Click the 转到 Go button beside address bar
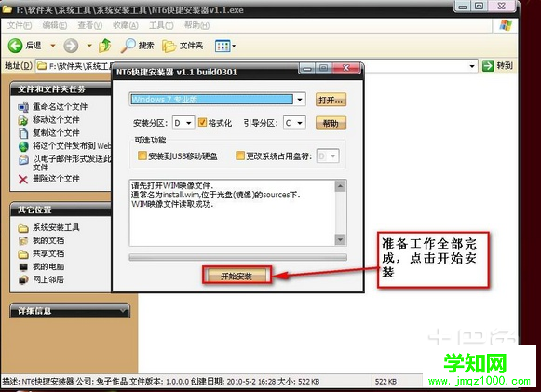Screen dimensions: 541x392 click(497, 65)
